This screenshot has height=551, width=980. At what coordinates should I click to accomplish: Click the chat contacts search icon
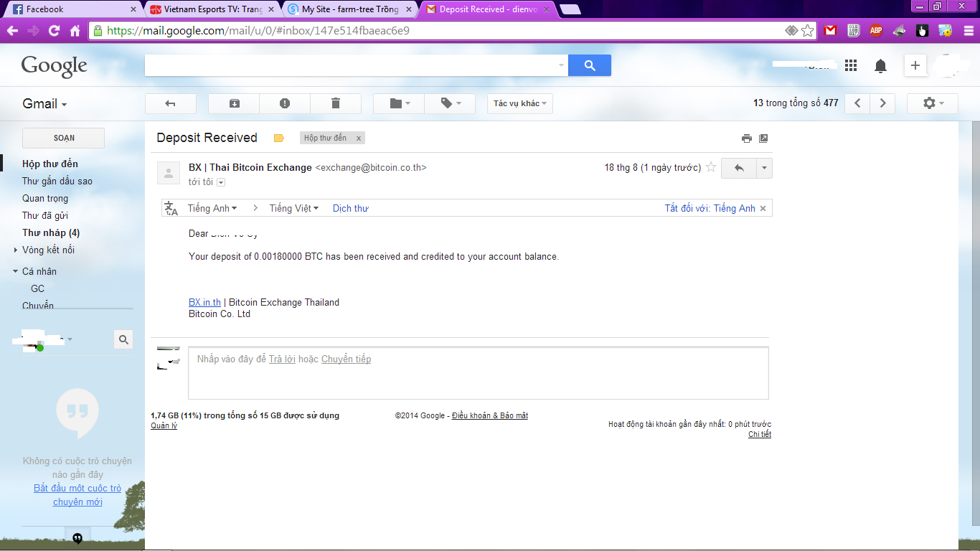coord(123,339)
